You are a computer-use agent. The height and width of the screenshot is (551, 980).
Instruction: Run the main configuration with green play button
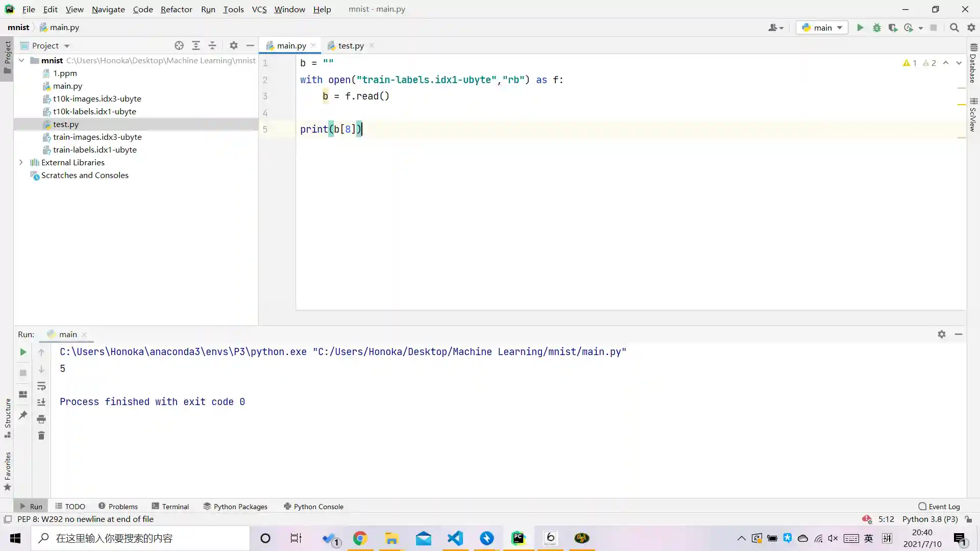click(x=860, y=28)
